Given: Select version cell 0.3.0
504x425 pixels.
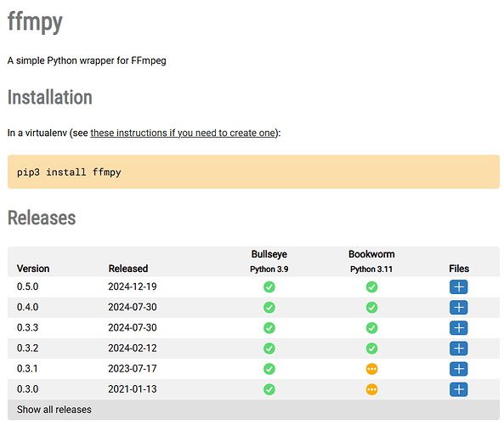Looking at the screenshot, I should pyautogui.click(x=28, y=389).
